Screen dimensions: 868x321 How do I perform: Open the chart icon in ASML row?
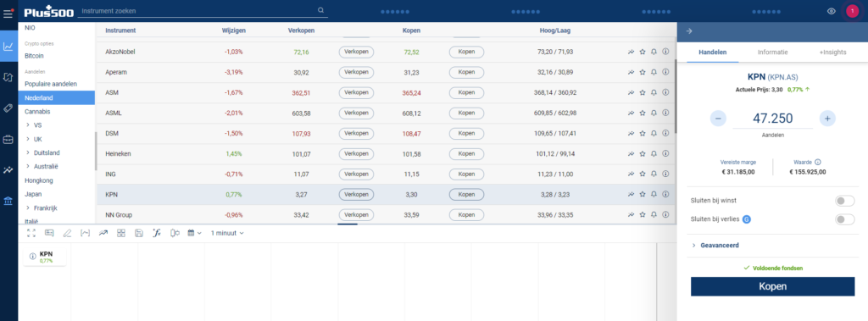[631, 113]
